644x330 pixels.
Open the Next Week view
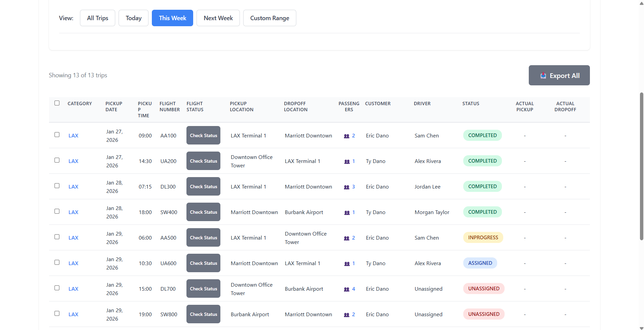pyautogui.click(x=218, y=18)
